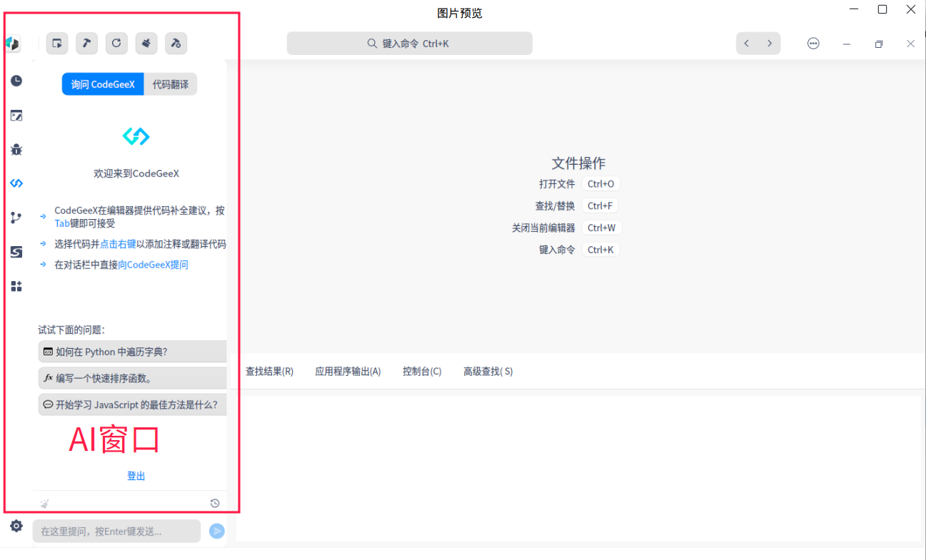Click the cancel build hammer icon
The height and width of the screenshot is (560, 926).
click(176, 44)
